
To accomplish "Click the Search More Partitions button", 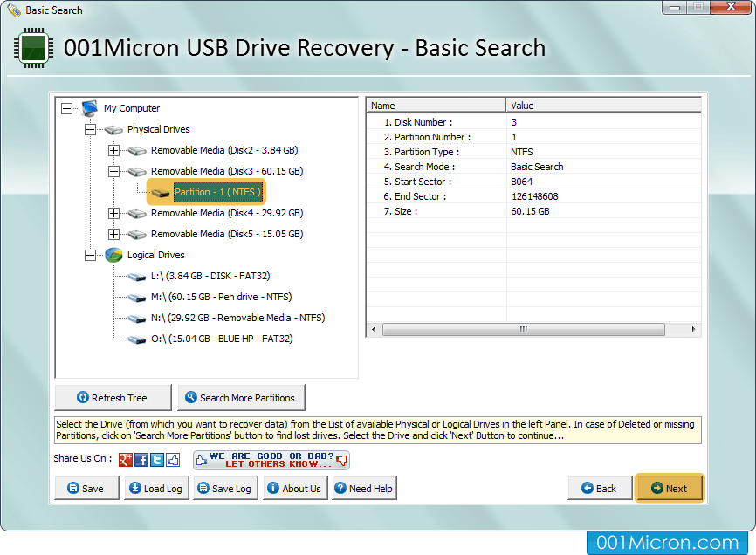I will coord(241,397).
